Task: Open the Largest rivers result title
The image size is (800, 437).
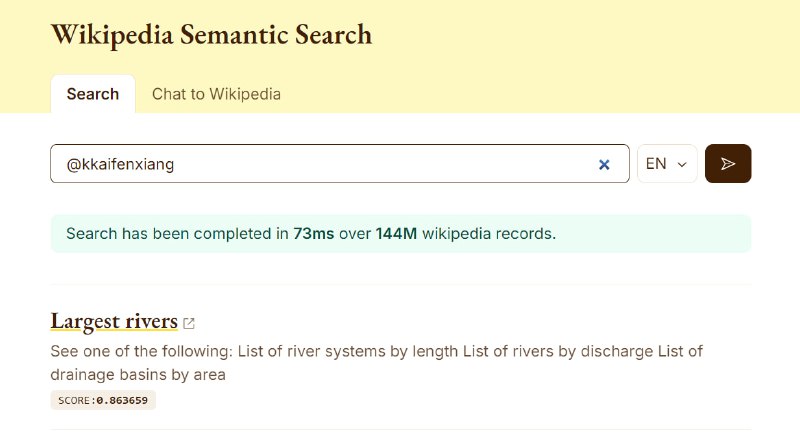Action: point(114,321)
